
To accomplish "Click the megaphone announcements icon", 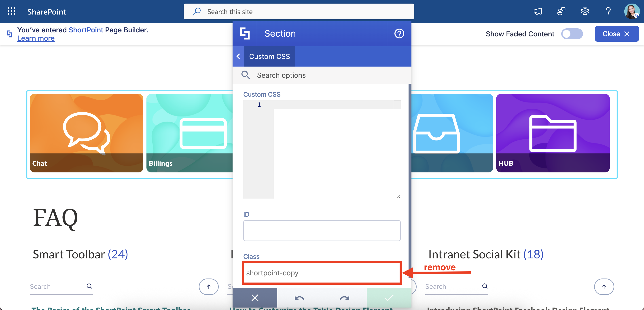I will (x=538, y=11).
